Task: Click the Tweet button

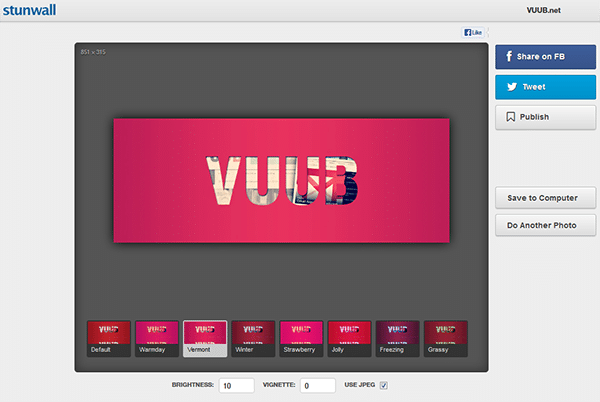Action: pos(545,87)
